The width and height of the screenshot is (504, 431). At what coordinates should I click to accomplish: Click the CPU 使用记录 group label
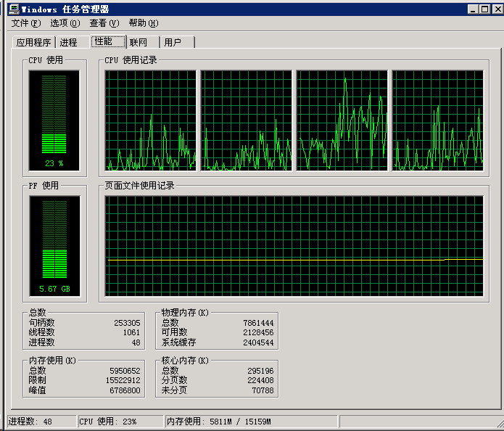click(131, 59)
